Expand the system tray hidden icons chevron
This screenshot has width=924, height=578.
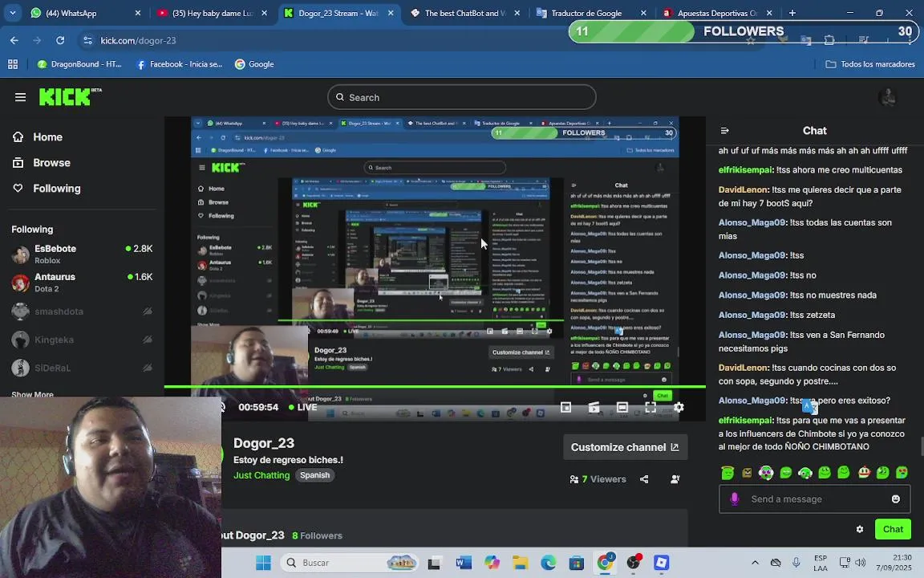[755, 563]
